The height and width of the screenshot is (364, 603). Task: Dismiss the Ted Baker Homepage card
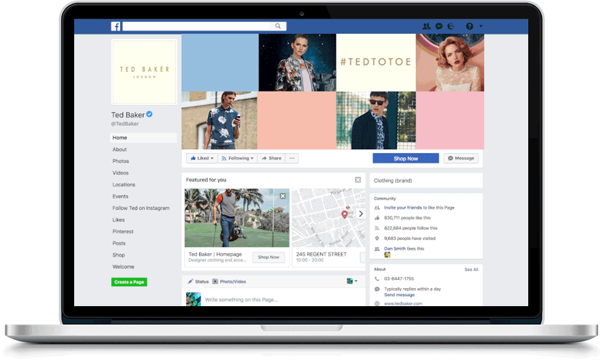[x=283, y=196]
